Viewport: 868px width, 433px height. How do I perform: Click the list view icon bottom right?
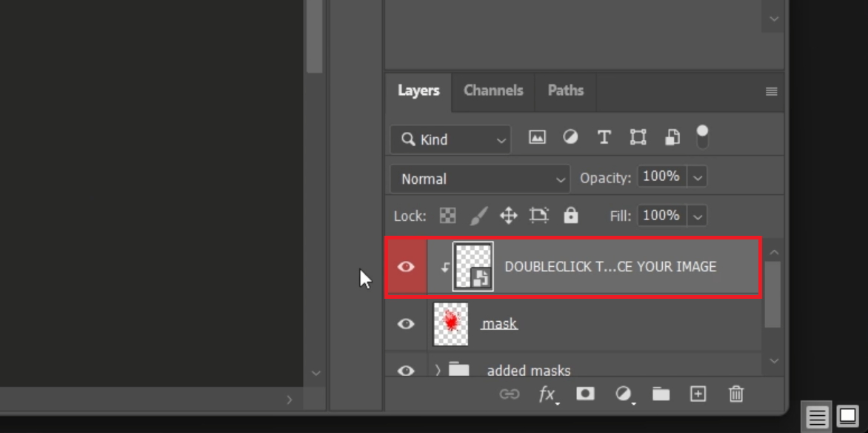click(x=817, y=416)
